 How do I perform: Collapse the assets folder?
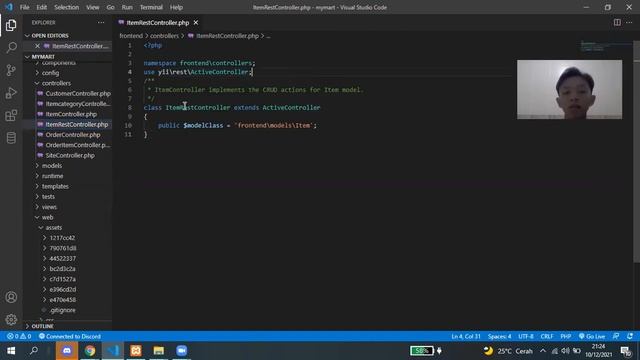click(x=53, y=227)
